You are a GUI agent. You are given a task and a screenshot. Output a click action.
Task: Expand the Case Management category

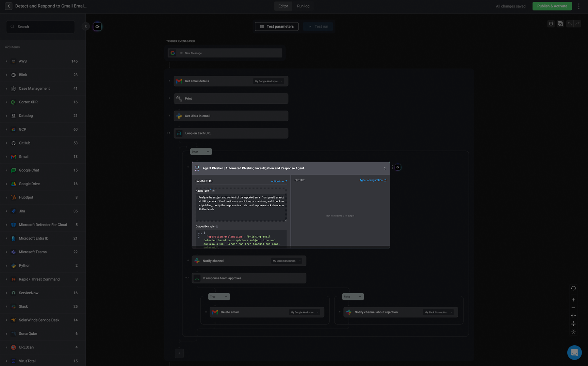tap(6, 88)
